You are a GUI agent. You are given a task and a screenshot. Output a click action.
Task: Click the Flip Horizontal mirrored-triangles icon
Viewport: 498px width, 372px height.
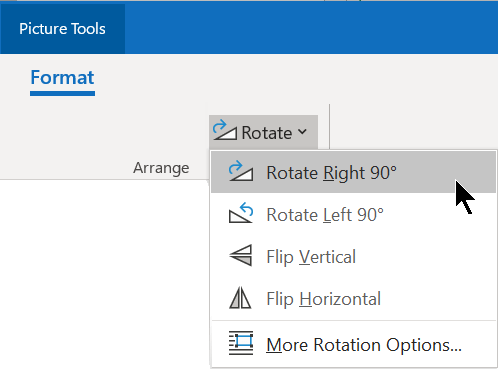[240, 297]
